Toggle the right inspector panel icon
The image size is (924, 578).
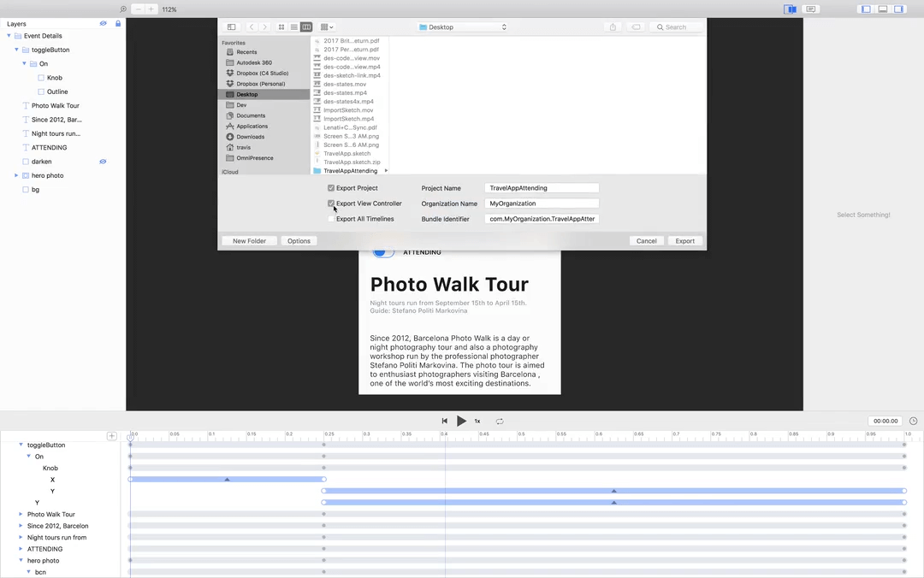pos(898,9)
